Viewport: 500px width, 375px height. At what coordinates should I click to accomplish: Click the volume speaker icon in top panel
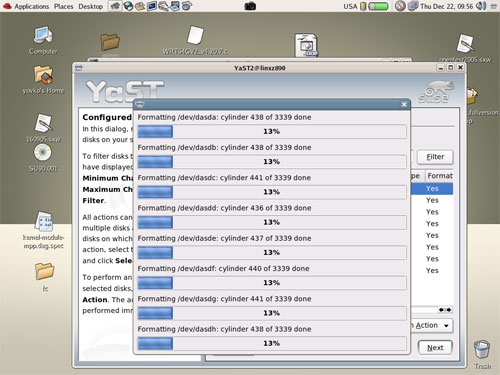pos(481,6)
